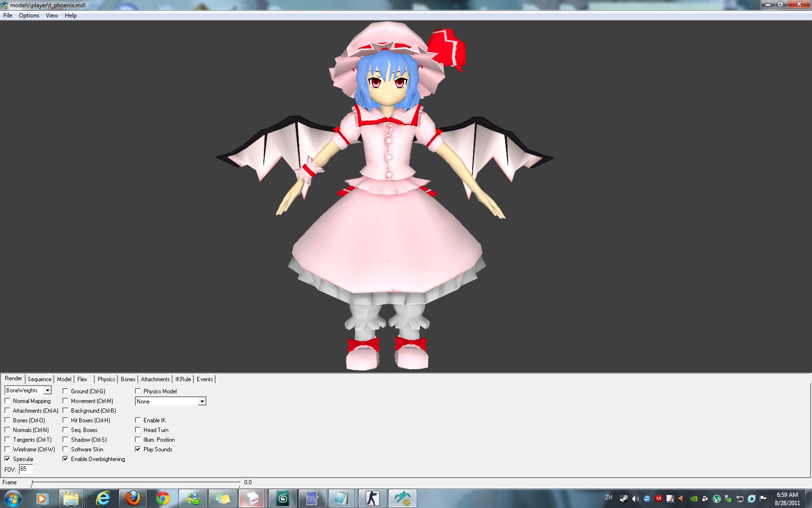Enable Normal Mapping checkbox
Viewport: 812px width, 508px height.
tap(7, 401)
